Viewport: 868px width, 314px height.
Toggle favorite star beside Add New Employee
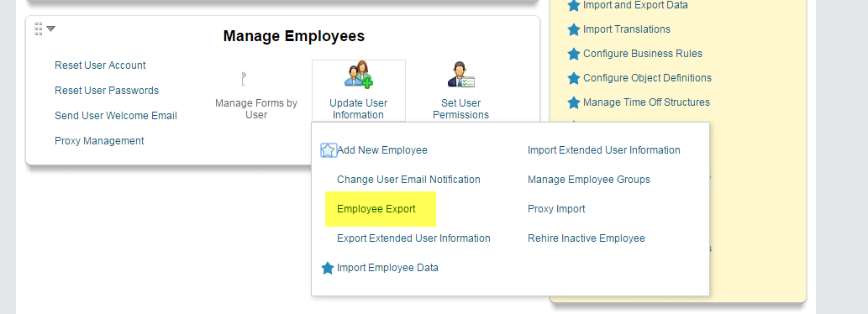pyautogui.click(x=329, y=150)
